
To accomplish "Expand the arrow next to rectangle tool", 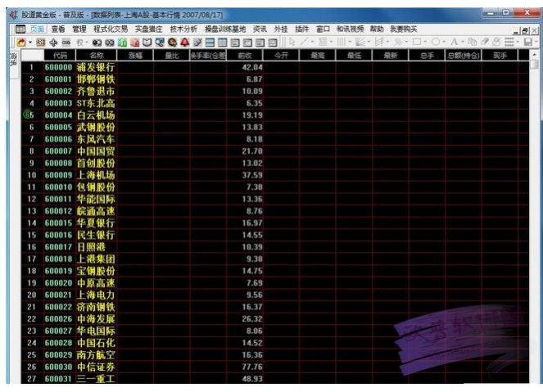I will point(425,42).
